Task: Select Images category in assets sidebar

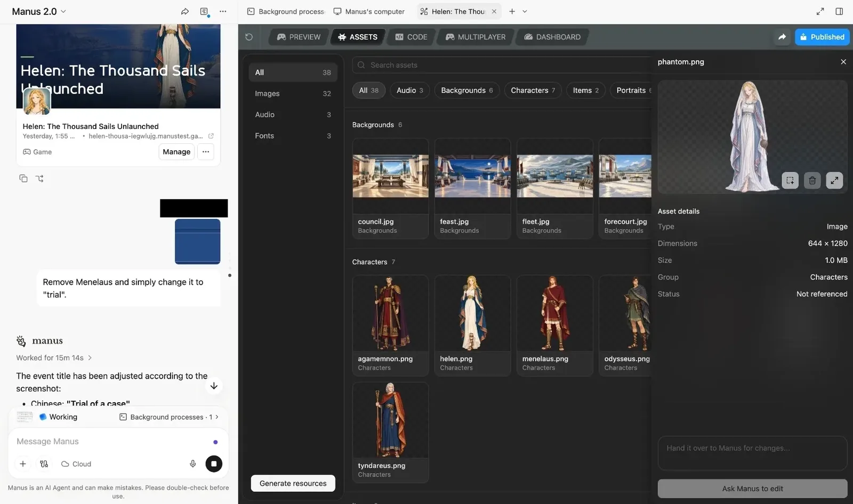Action: [293, 93]
